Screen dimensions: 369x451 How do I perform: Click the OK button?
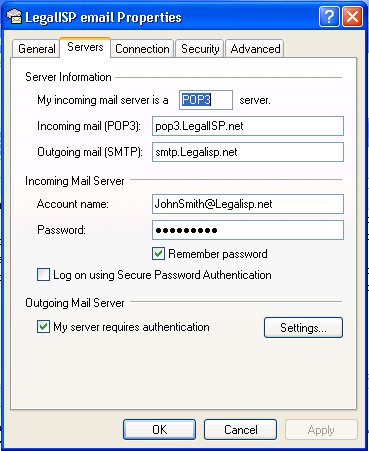[x=159, y=430]
